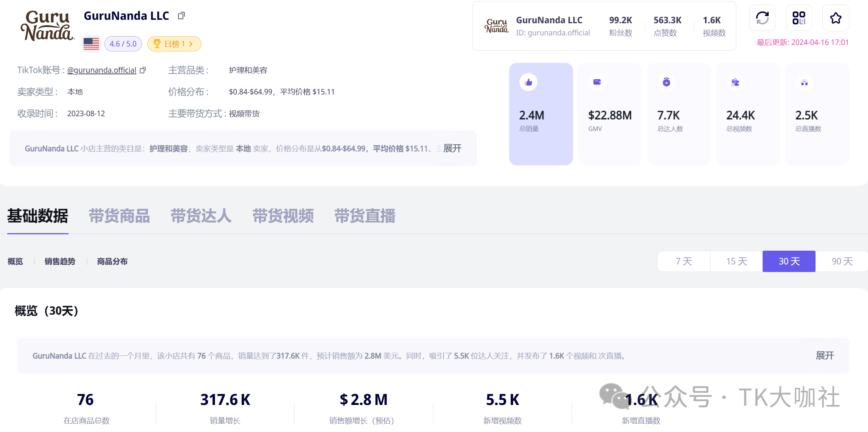Expand the 30-day overview summary text
Screen dimensions: 868x432
[x=825, y=355]
